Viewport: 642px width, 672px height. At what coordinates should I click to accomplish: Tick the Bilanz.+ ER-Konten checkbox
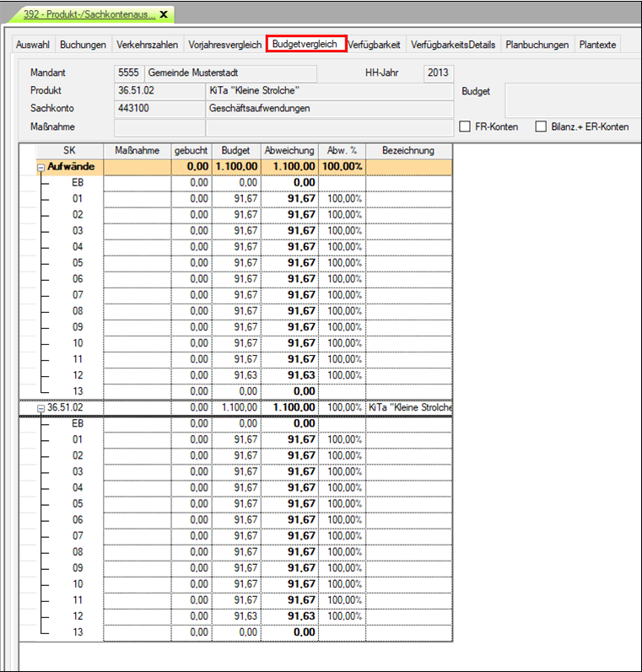pyautogui.click(x=541, y=126)
